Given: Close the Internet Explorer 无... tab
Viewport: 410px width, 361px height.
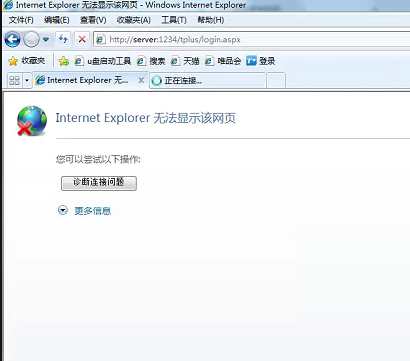Looking at the screenshot, I should tap(141, 80).
